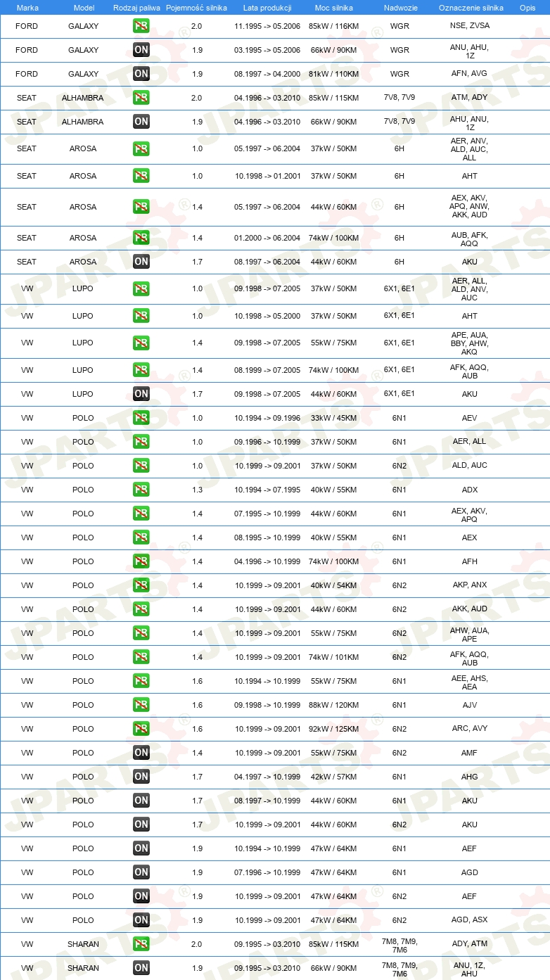This screenshot has width=550, height=980.
Task: Select the engine code cell AKP, ANX
Action: click(x=469, y=585)
